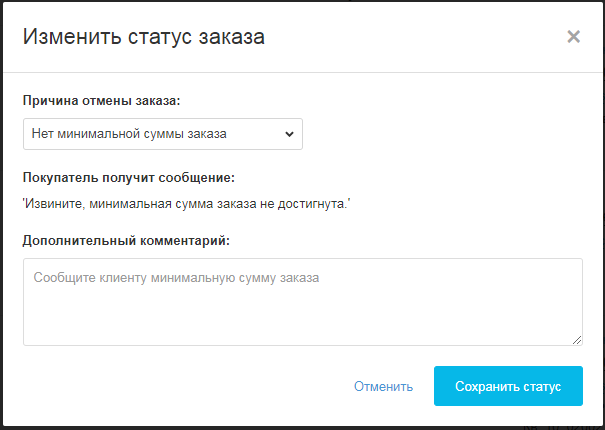Click the 'Сохранить статус' button
This screenshot has width=605, height=430.
click(x=508, y=386)
